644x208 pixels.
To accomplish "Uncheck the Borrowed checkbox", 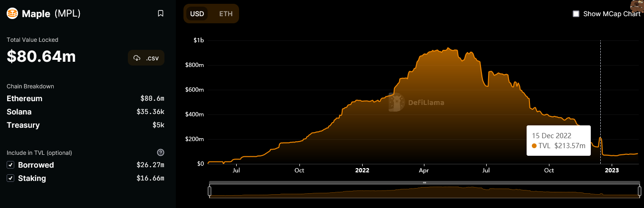I will click(10, 165).
